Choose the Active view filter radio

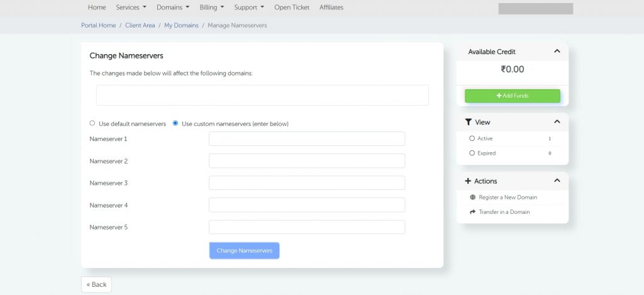(x=472, y=138)
